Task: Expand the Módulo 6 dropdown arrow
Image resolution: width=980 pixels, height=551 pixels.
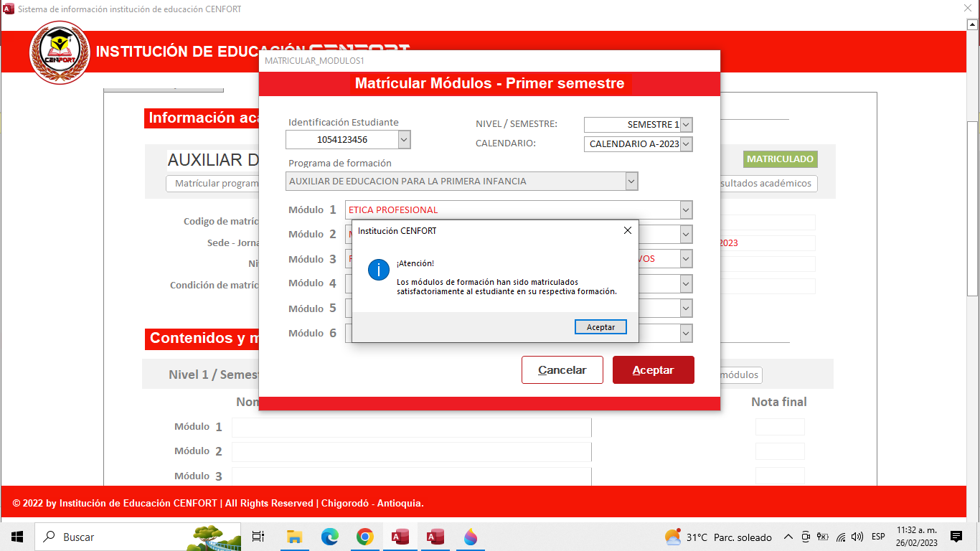Action: [686, 334]
